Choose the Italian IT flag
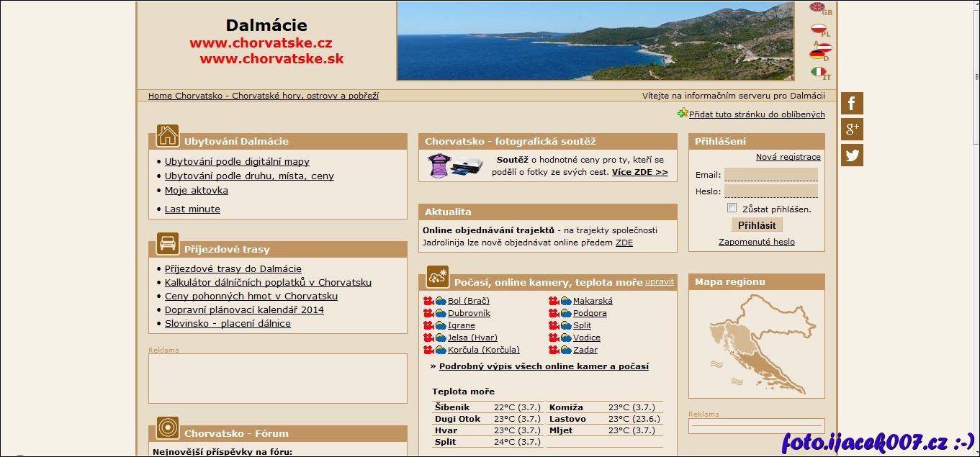 pos(818,72)
